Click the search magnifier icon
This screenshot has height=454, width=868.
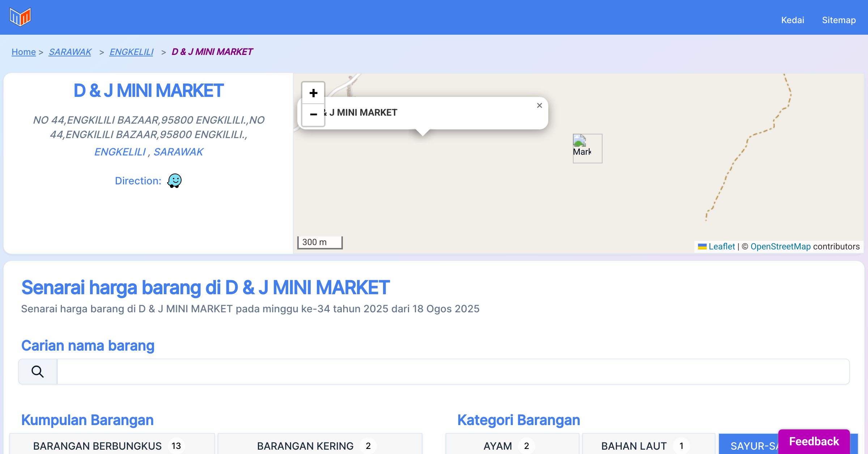pos(38,372)
